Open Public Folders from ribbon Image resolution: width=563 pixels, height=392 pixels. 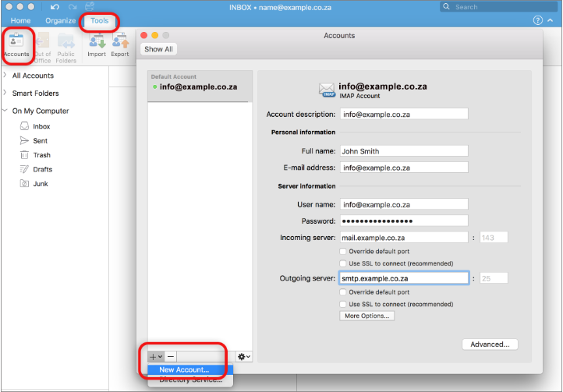pos(66,48)
